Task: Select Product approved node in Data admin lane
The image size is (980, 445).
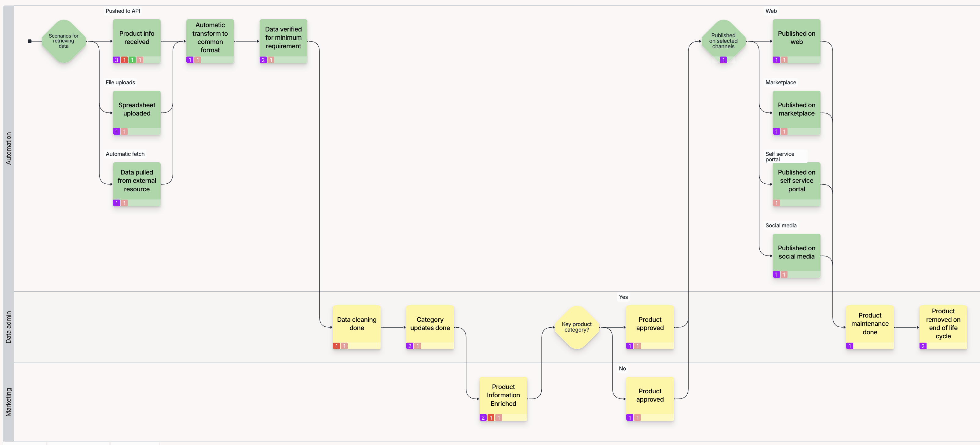Action: 650,327
